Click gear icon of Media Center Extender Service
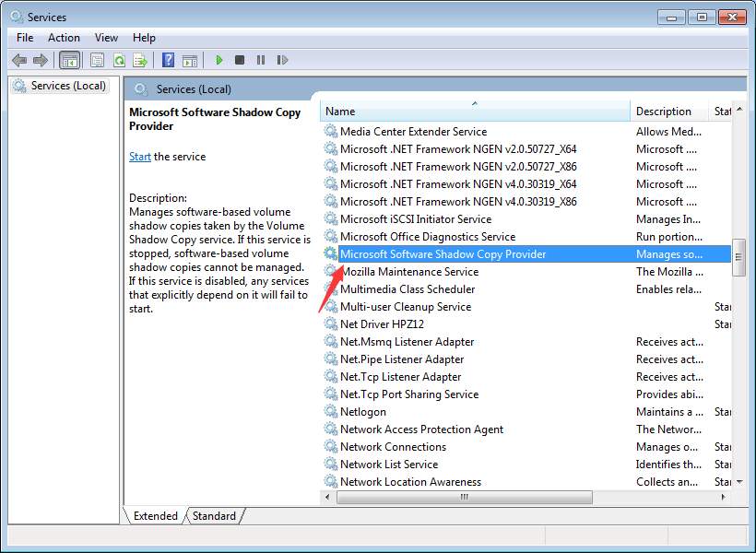This screenshot has width=756, height=553. point(330,131)
